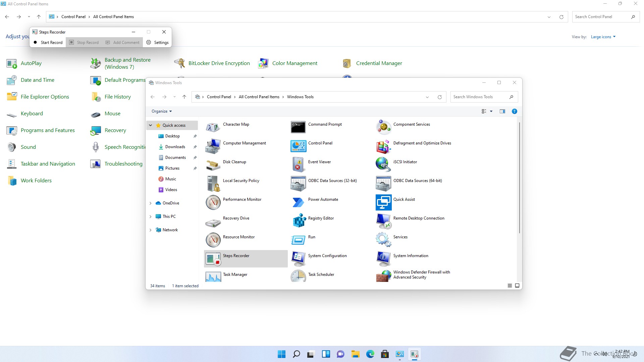Open Desktop in Quick access
644x362 pixels.
coord(172,136)
